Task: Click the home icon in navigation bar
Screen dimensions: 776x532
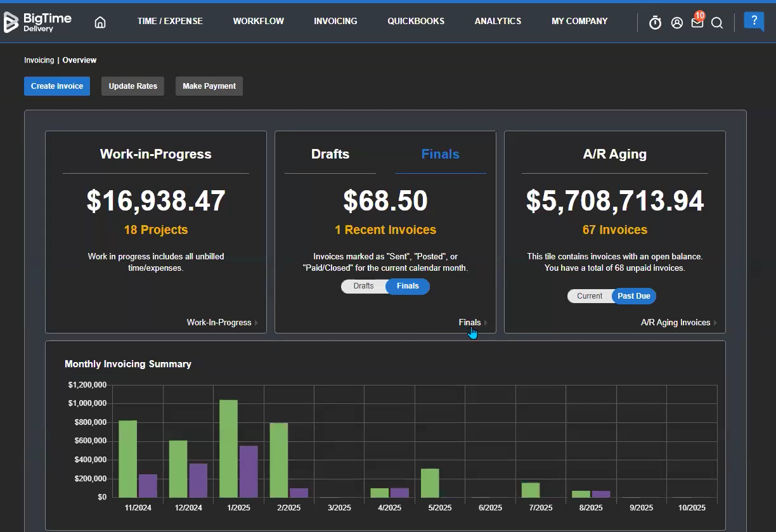Action: [x=100, y=22]
